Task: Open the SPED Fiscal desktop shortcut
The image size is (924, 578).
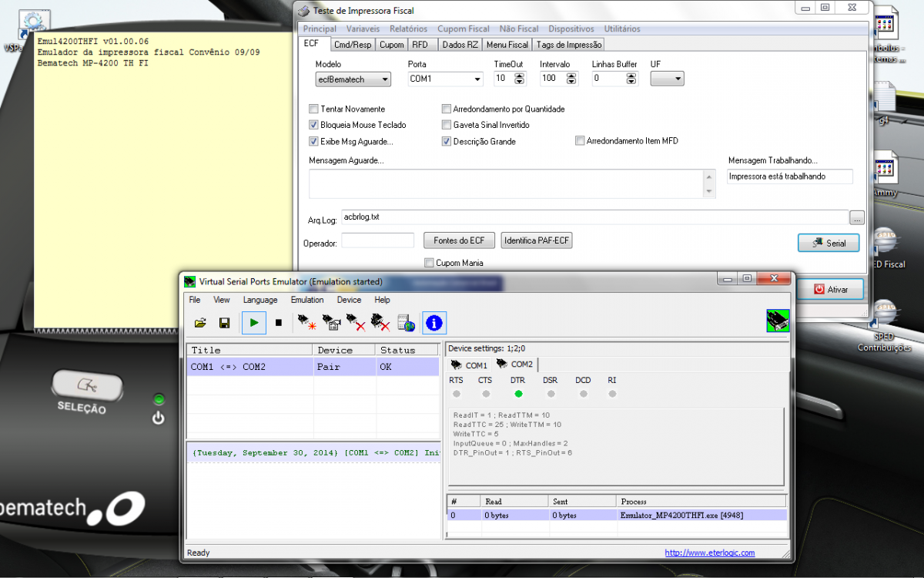Action: coord(884,248)
